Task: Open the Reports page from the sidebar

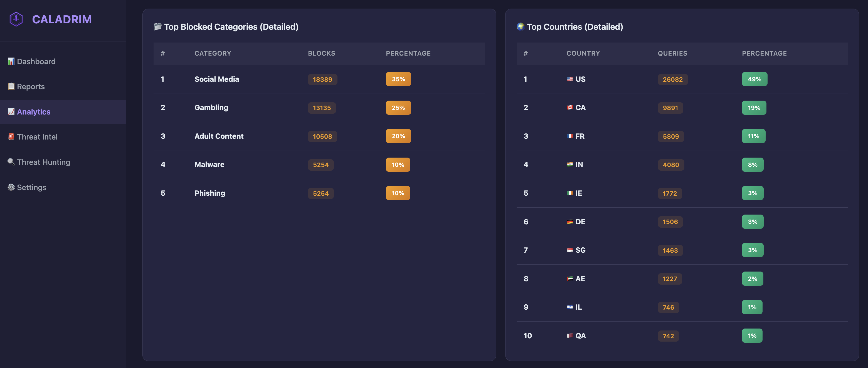Action: 31,86
